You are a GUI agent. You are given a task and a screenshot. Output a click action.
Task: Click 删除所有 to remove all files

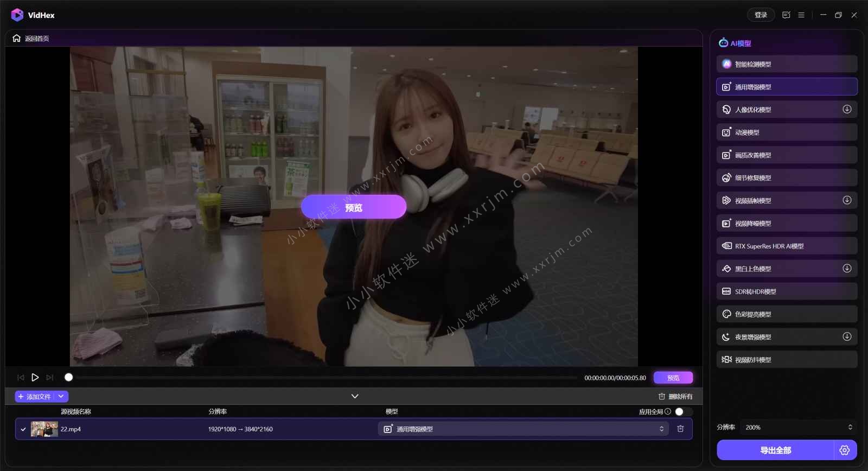click(675, 397)
